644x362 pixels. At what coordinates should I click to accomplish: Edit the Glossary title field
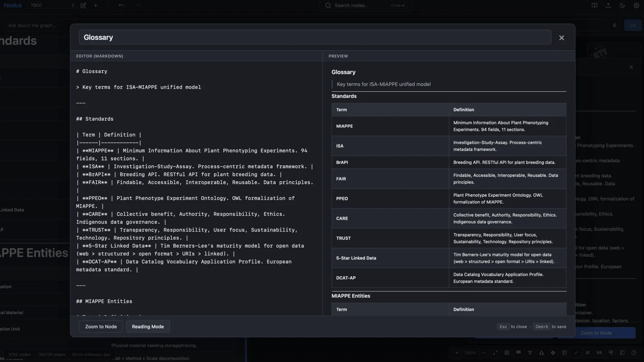(x=315, y=37)
